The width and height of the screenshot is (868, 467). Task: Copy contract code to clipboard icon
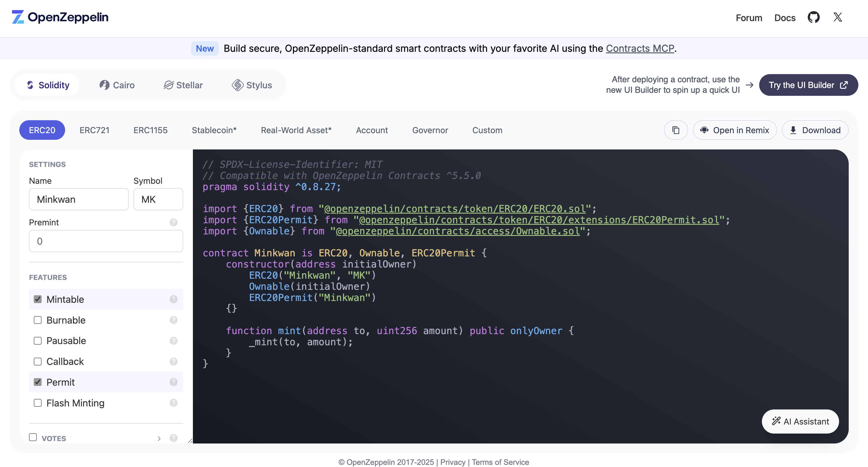[676, 130]
